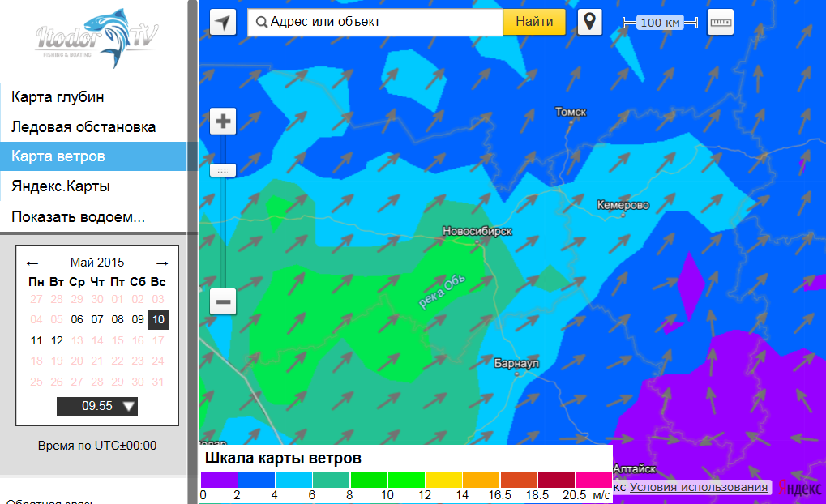Click the map marker pin icon
Viewport: 826px width, 504px height.
pos(589,22)
